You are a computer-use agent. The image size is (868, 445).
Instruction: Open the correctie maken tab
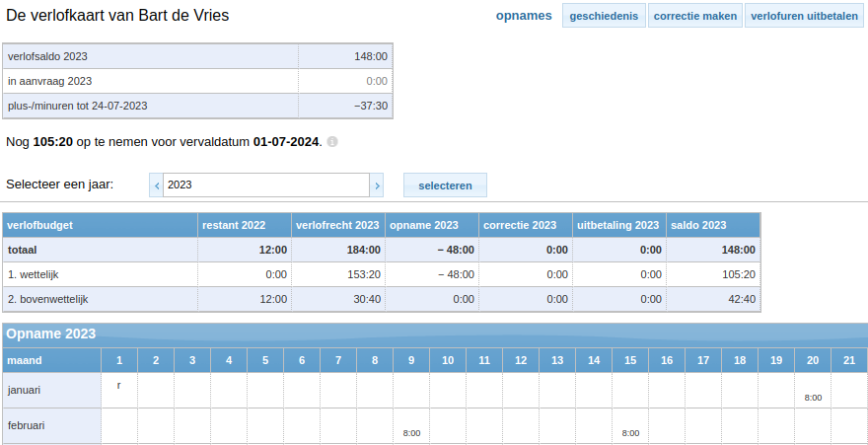coord(695,16)
